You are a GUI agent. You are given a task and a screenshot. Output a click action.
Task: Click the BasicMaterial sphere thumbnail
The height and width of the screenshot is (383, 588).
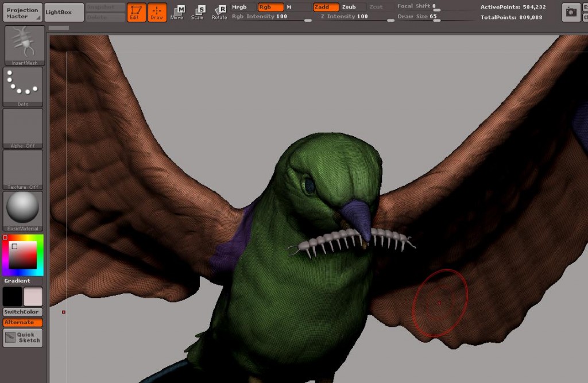coord(23,210)
